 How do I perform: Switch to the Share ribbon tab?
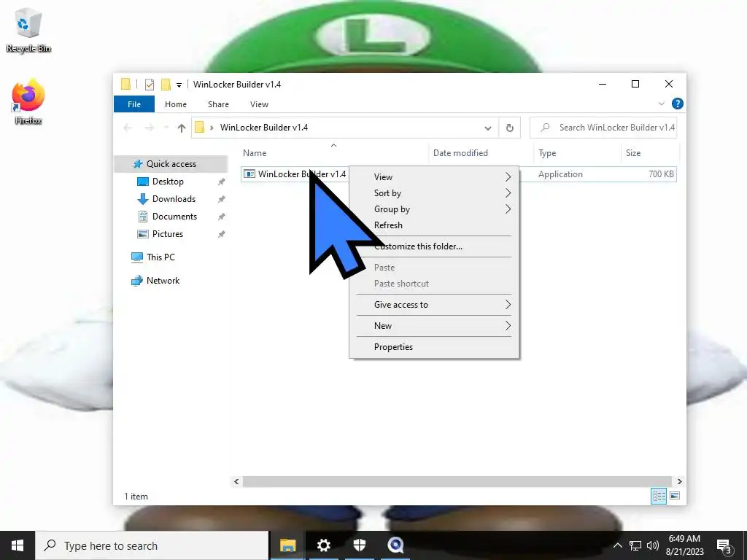[218, 104]
